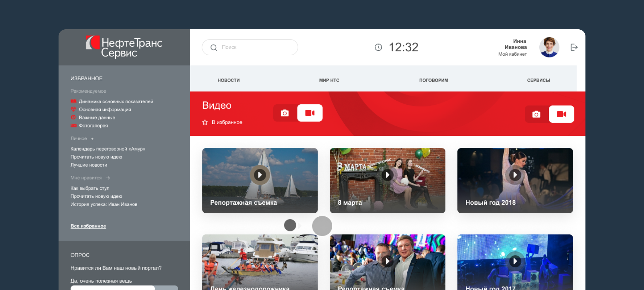This screenshot has height=290, width=644.
Task: Expand Мне нравится with the arrow
Action: (108, 178)
